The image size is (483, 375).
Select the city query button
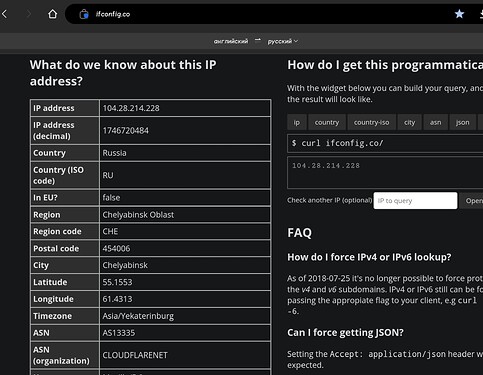pos(409,122)
